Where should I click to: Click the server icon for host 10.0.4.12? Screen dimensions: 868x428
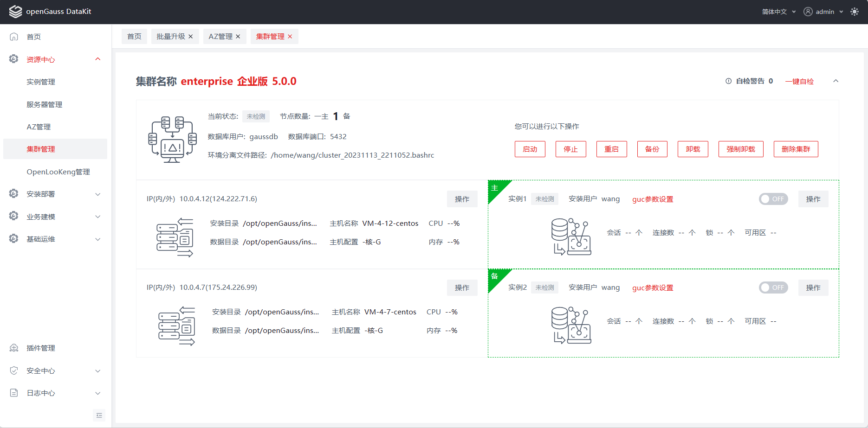[175, 237]
